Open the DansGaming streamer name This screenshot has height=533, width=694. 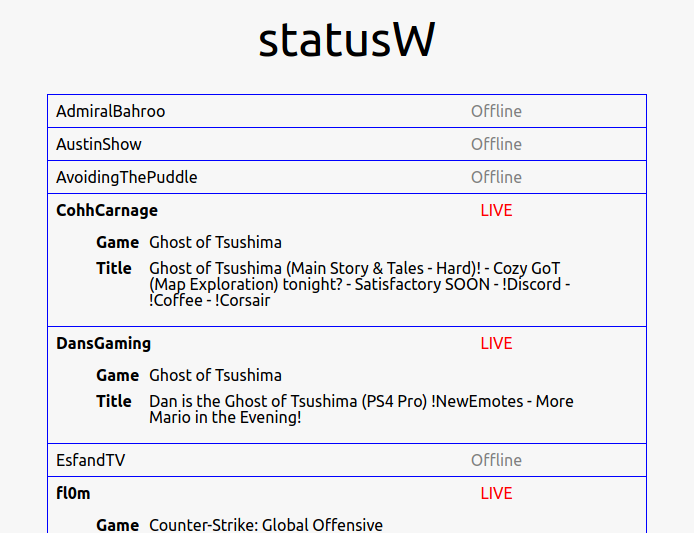click(104, 344)
